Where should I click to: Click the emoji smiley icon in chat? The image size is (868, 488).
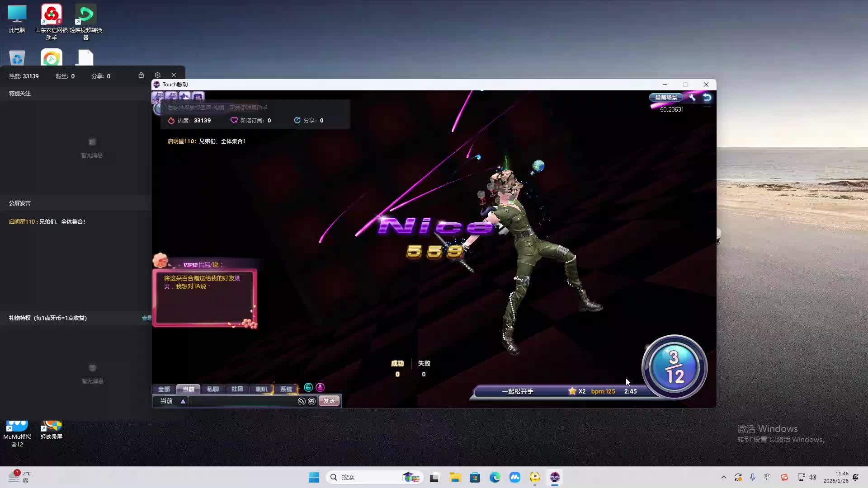click(311, 401)
